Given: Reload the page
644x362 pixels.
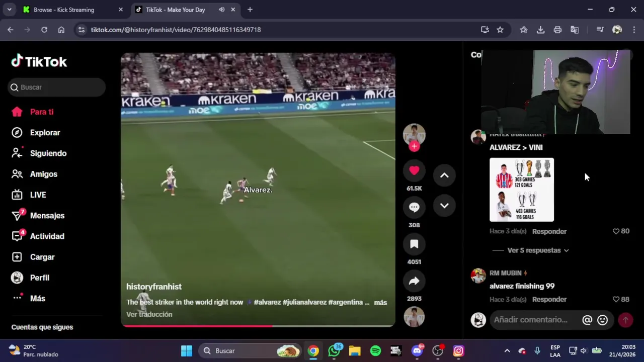Looking at the screenshot, I should tap(44, 30).
